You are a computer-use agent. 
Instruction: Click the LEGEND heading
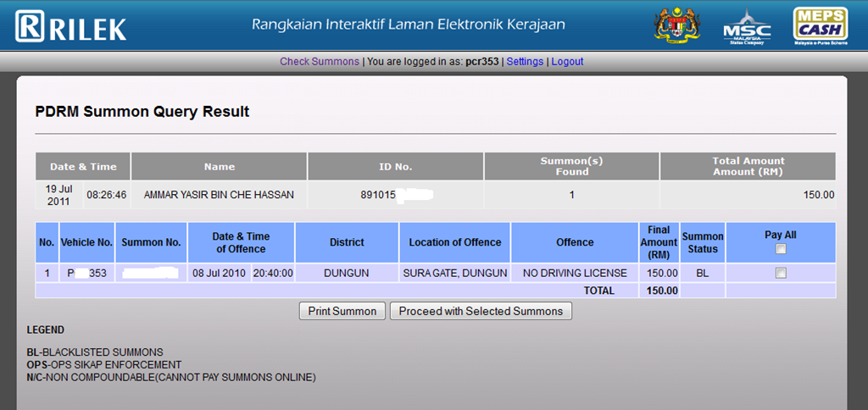click(46, 330)
